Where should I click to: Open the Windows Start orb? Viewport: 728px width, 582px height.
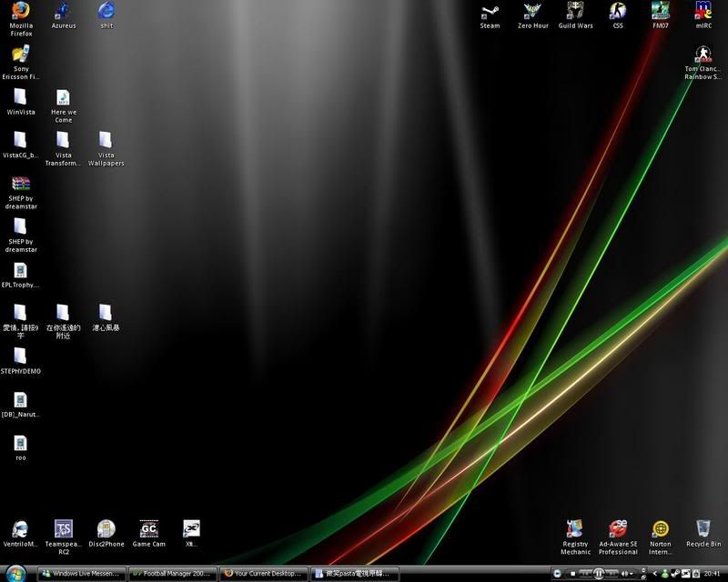coord(15,574)
